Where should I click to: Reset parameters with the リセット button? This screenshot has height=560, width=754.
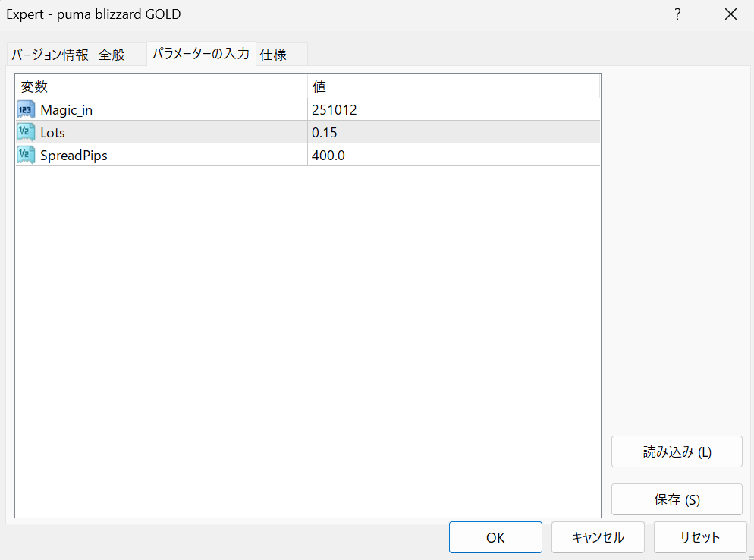tap(700, 537)
